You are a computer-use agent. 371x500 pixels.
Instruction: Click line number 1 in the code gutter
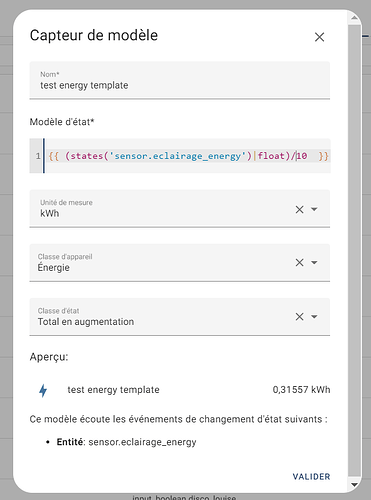pyautogui.click(x=38, y=156)
